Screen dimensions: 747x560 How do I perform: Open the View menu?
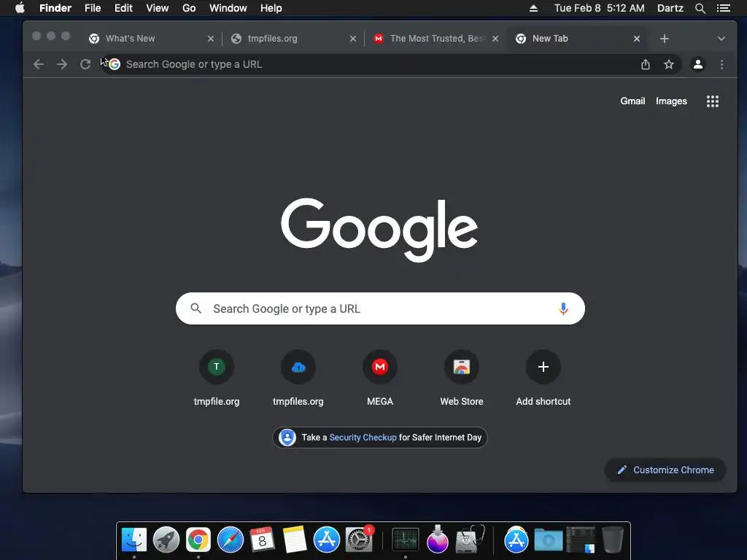coord(158,8)
